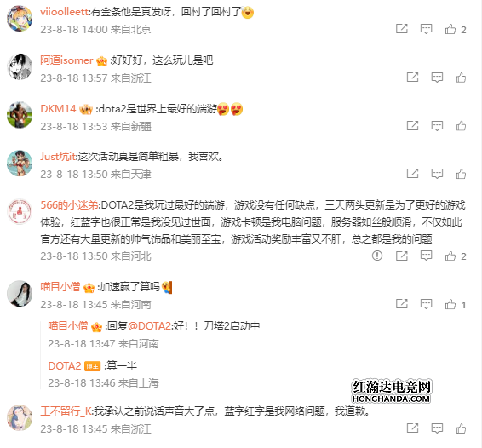
Task: Visit DOTA2 blogger's profile from the reply
Action: pos(64,366)
